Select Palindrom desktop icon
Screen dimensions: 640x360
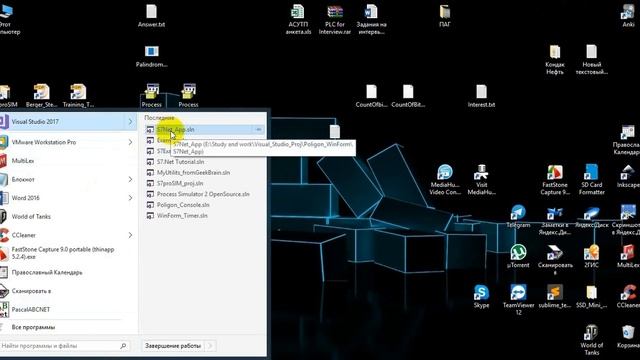151,56
